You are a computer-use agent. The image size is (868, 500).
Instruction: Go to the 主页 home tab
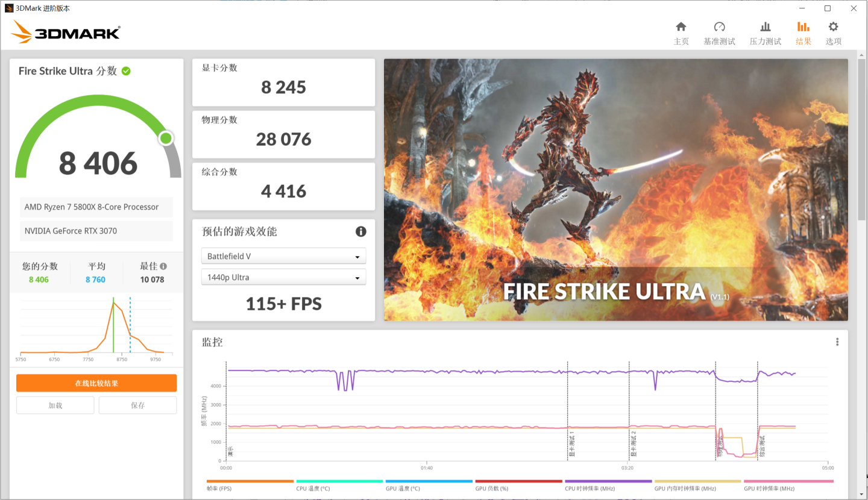tap(681, 33)
